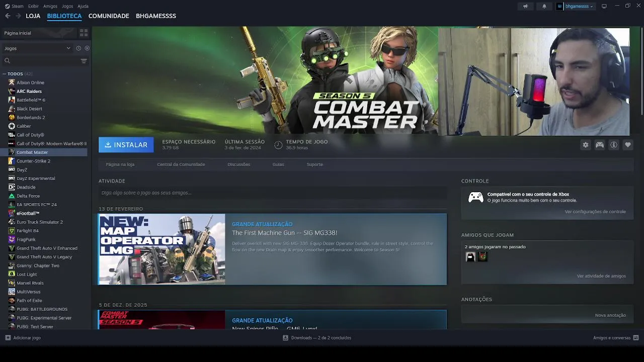Click the page vertical scrollbar
The image size is (644, 362).
coord(641,70)
